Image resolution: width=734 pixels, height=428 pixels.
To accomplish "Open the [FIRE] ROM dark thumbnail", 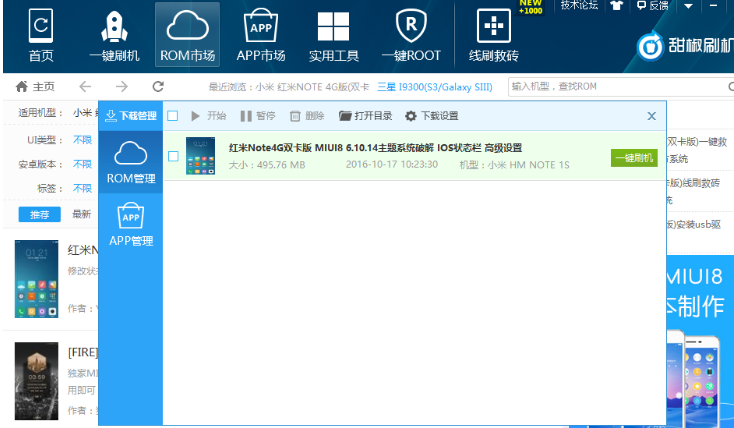I will (37, 381).
